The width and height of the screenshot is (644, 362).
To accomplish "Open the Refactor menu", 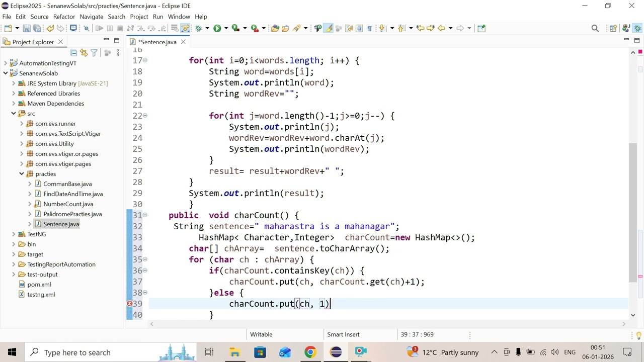I will (x=64, y=17).
